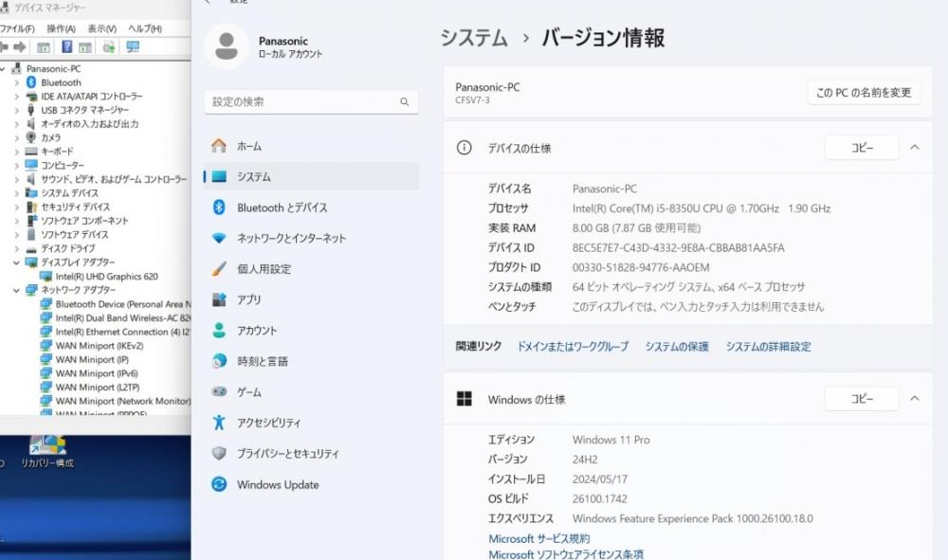Select ソフトウェア コンポーネント category

pyautogui.click(x=84, y=221)
